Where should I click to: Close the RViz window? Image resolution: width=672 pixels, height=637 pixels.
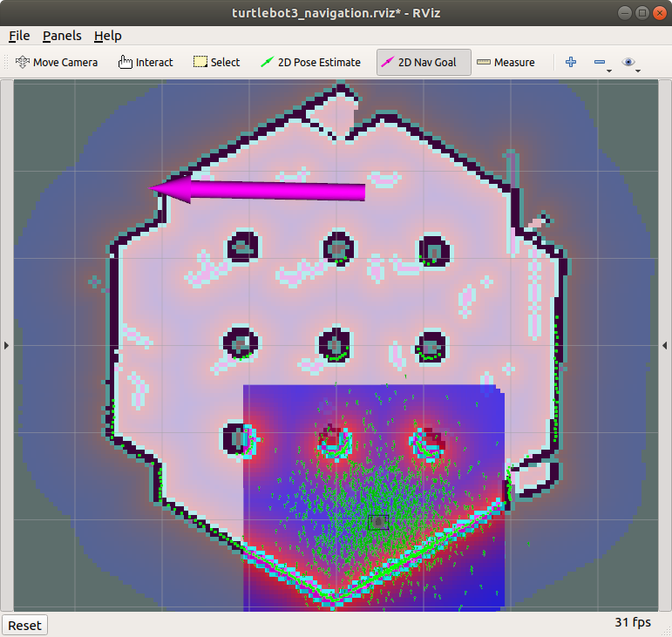click(658, 12)
